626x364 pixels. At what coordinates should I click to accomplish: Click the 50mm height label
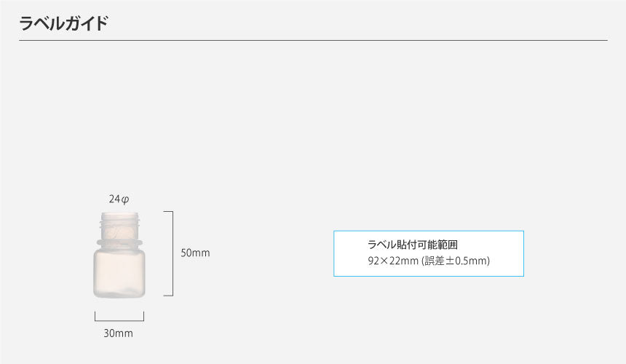click(x=195, y=253)
